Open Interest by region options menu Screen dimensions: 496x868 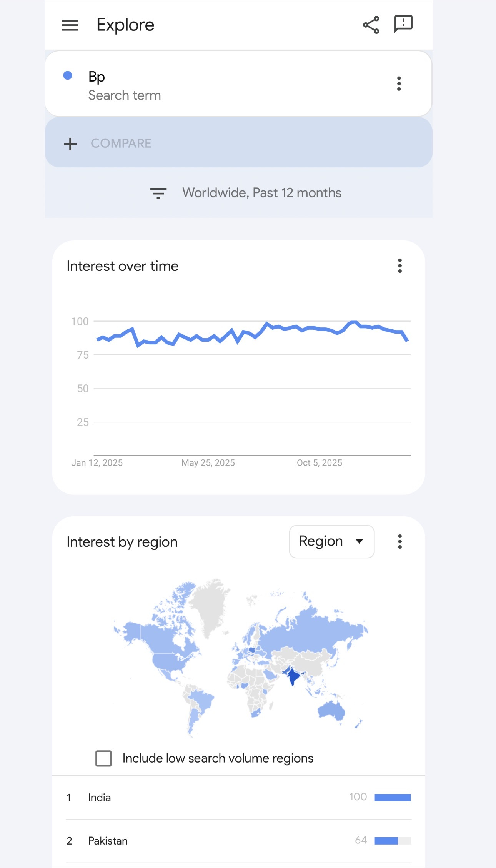400,542
